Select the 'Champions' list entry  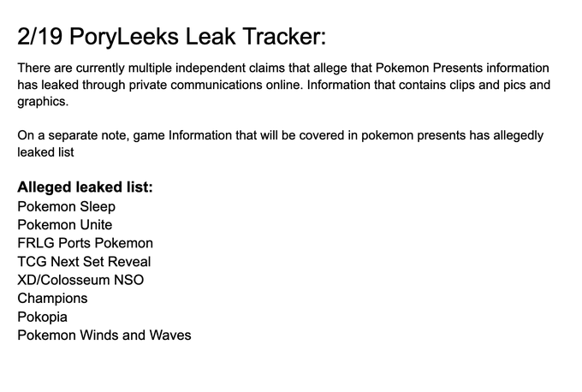click(52, 299)
